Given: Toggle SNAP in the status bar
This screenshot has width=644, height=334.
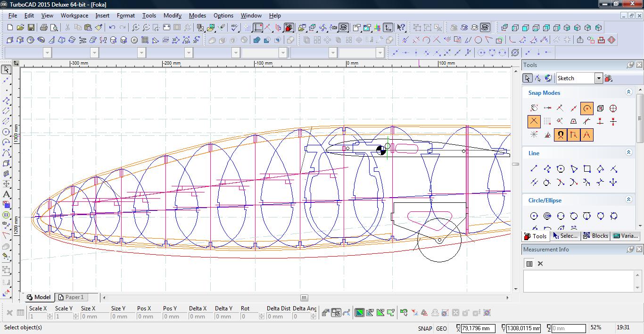Looking at the screenshot, I should (x=424, y=328).
